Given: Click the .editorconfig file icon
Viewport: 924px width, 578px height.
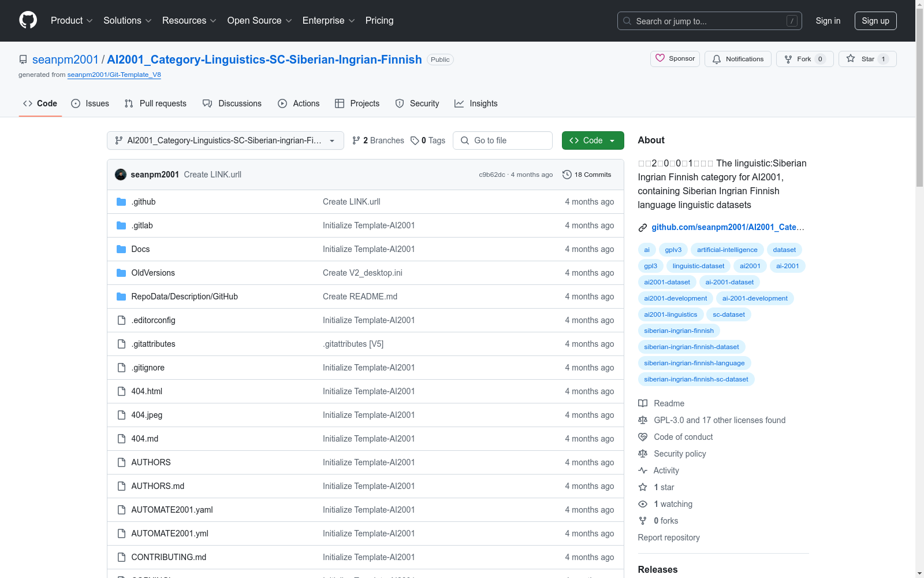Looking at the screenshot, I should [121, 320].
